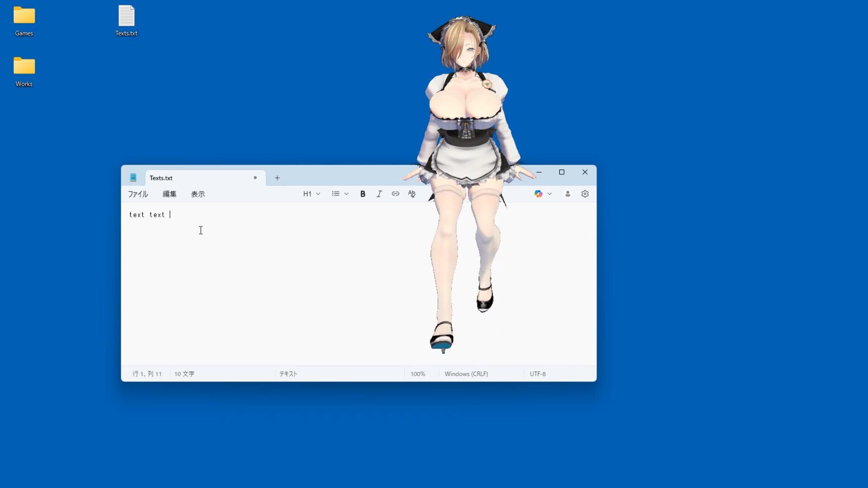Open the ファイル menu
This screenshot has height=488, width=868.
click(x=137, y=194)
